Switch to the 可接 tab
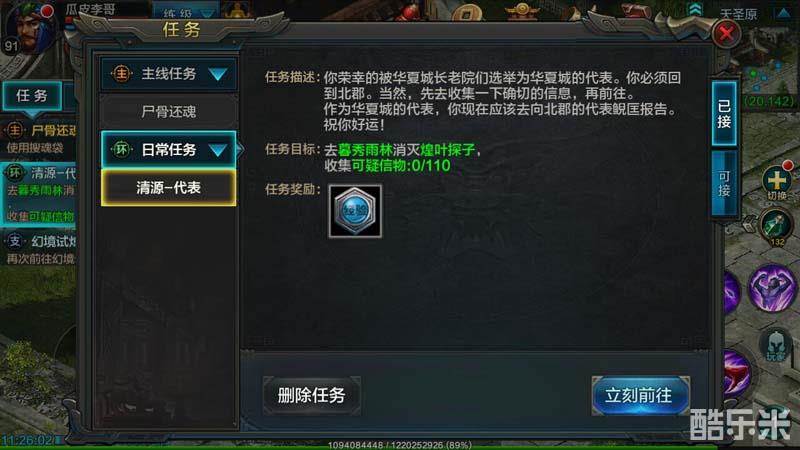Viewport: 800px width, 450px height. pyautogui.click(x=724, y=184)
